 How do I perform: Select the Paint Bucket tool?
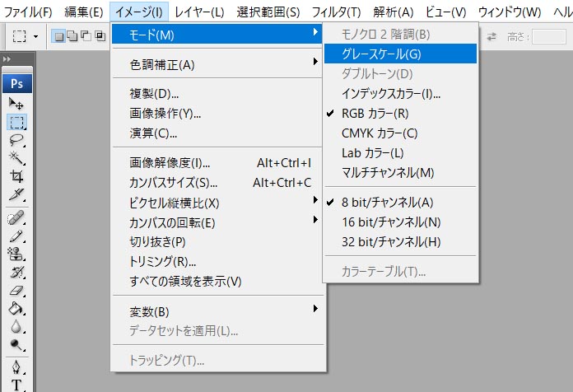click(x=16, y=309)
